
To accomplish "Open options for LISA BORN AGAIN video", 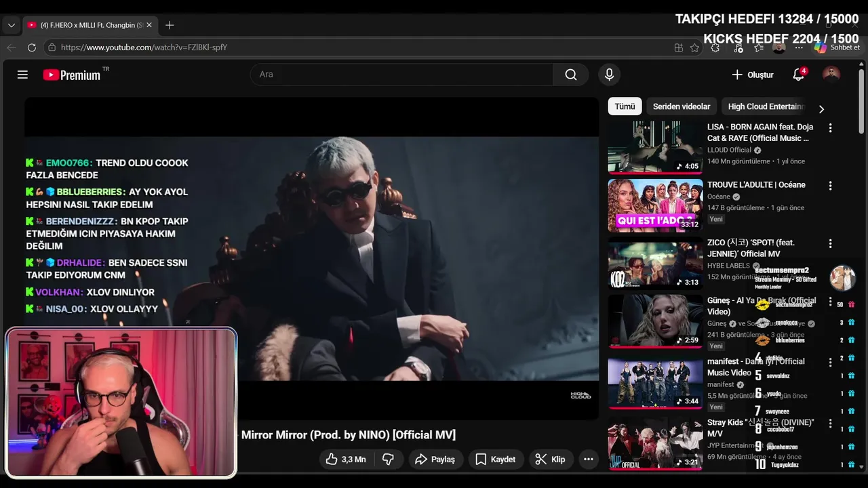I will (830, 127).
